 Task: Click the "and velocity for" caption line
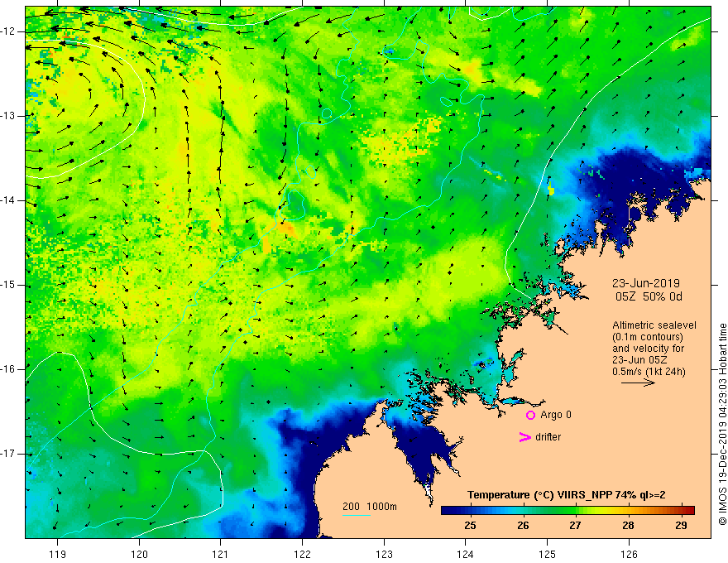click(x=648, y=349)
